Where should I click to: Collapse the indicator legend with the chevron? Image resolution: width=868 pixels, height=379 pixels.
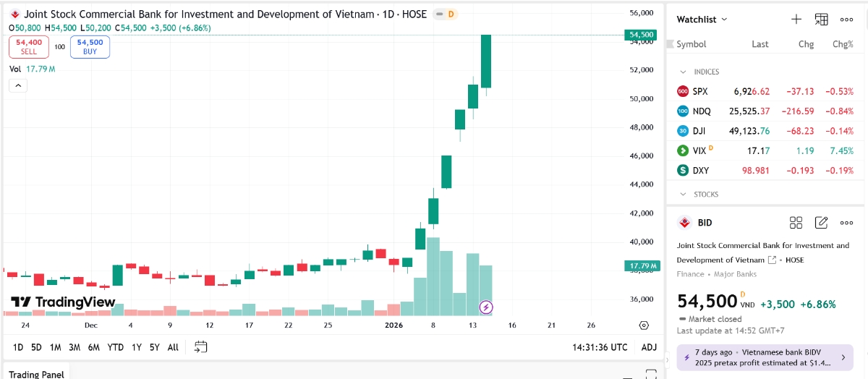pyautogui.click(x=18, y=85)
